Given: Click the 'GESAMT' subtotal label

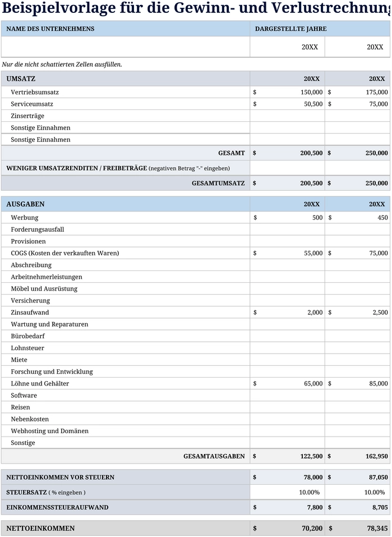Looking at the screenshot, I should 232,153.
